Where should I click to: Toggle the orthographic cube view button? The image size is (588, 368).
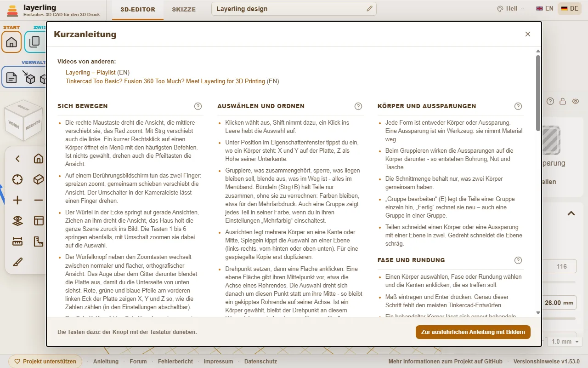pos(39,179)
